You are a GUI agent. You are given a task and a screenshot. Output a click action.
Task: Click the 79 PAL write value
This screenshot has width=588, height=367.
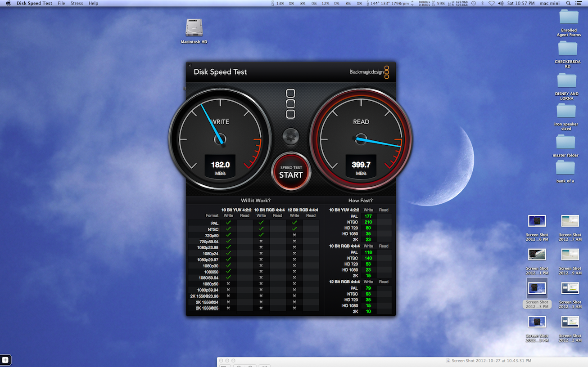368,288
